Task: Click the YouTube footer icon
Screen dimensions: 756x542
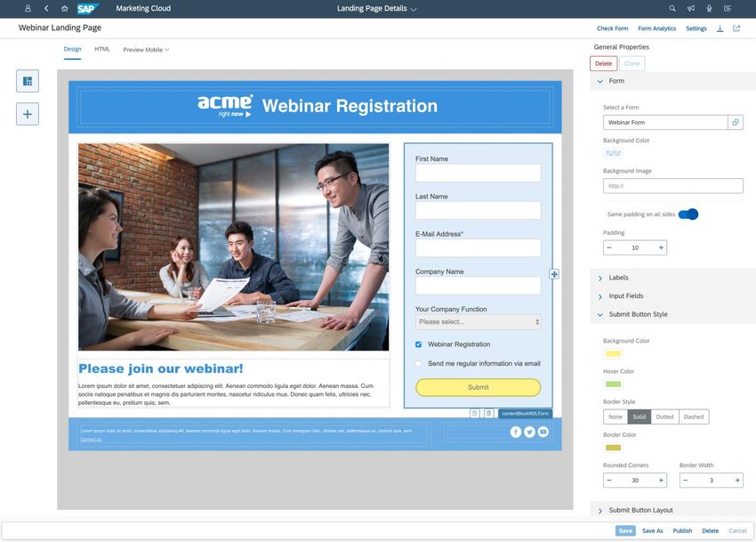Action: (x=543, y=432)
